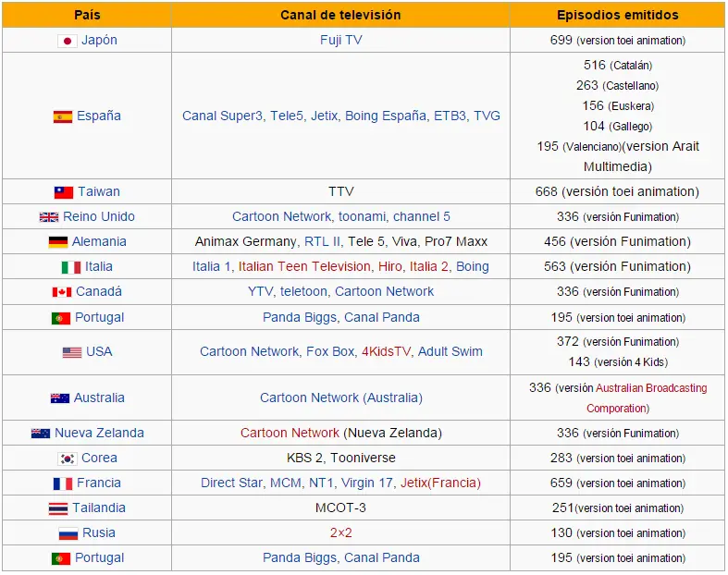
Task: Open the RTL II link
Action: [x=323, y=242]
